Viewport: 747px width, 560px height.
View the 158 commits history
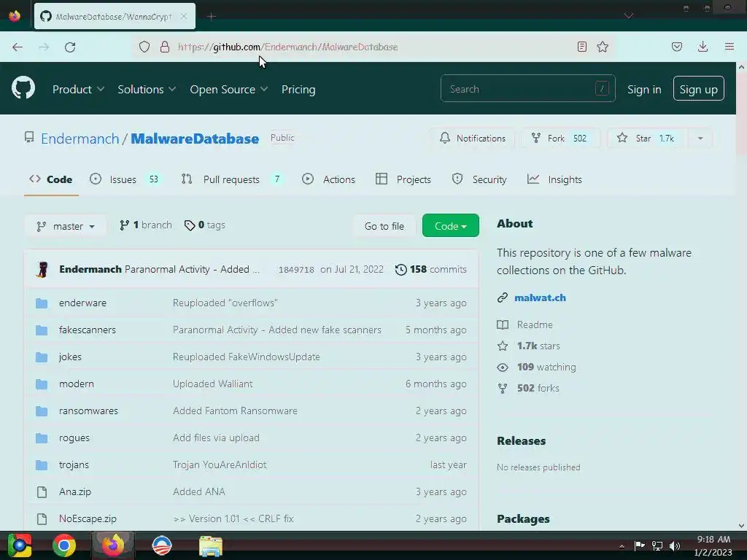(x=430, y=270)
